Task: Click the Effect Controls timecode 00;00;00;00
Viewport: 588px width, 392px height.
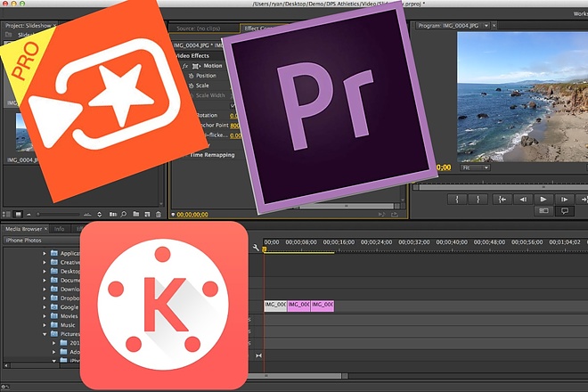Action: click(192, 215)
